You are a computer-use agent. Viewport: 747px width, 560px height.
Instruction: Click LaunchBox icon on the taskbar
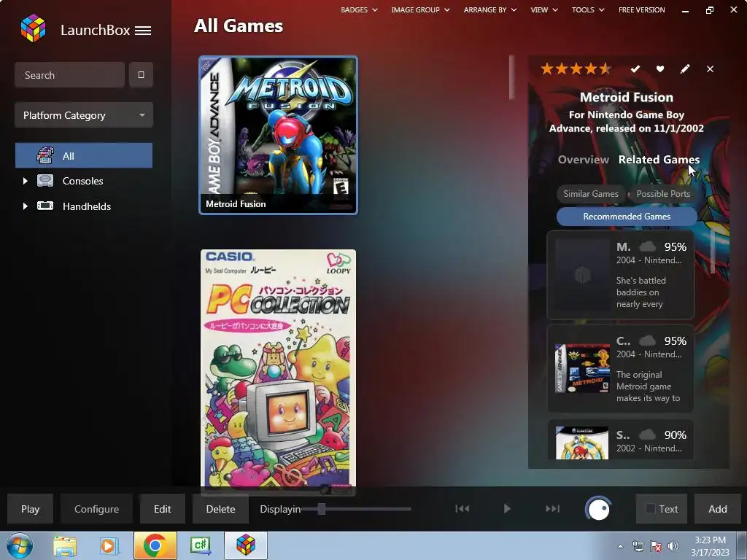tap(246, 545)
